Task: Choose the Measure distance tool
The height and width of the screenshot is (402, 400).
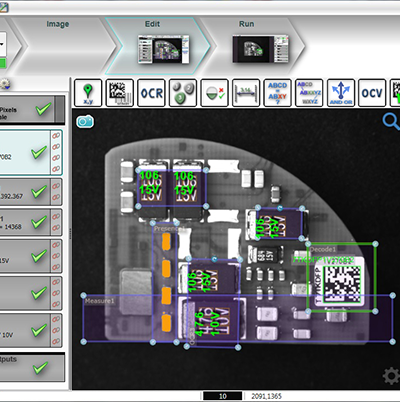Action: [246, 93]
